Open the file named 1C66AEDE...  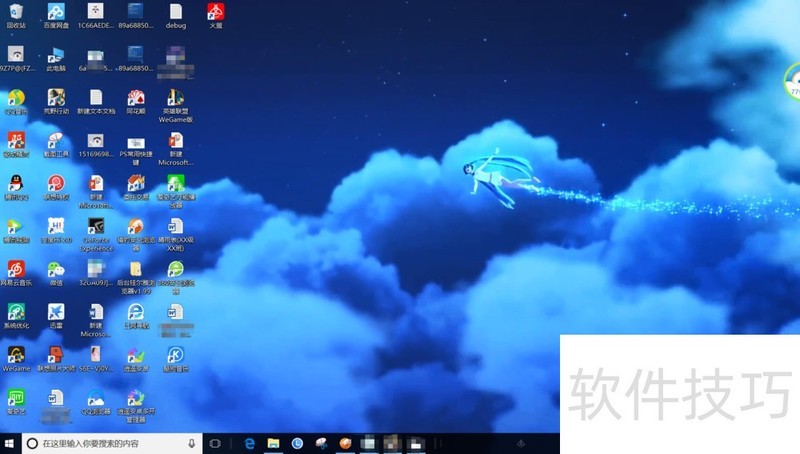pos(96,15)
